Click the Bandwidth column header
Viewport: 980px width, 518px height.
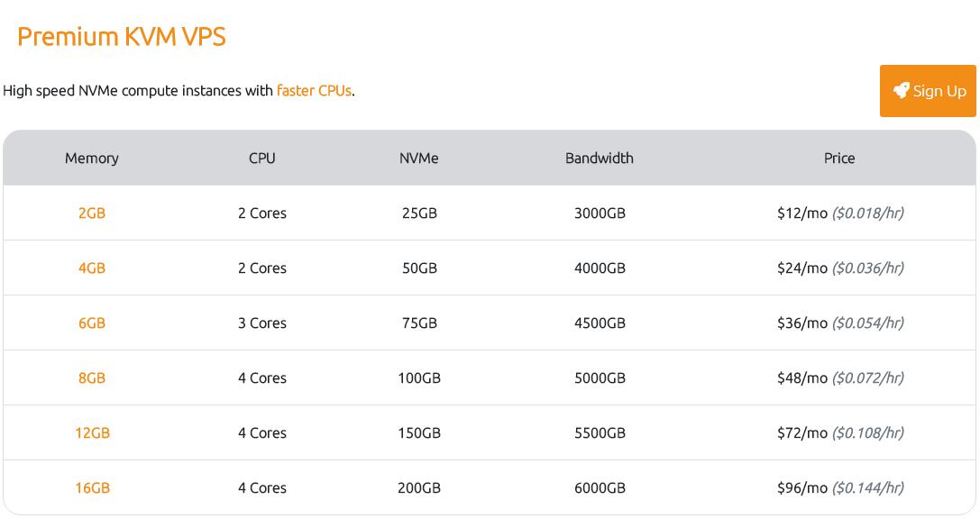pos(600,159)
